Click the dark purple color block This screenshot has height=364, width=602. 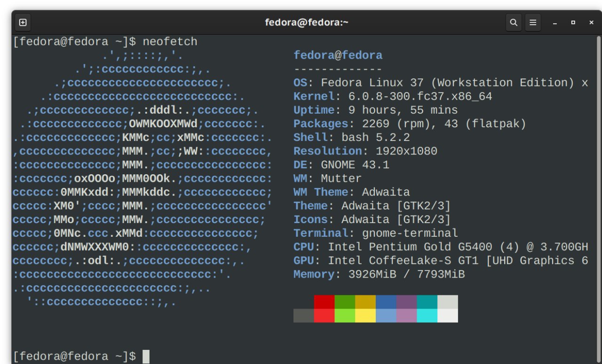406,302
